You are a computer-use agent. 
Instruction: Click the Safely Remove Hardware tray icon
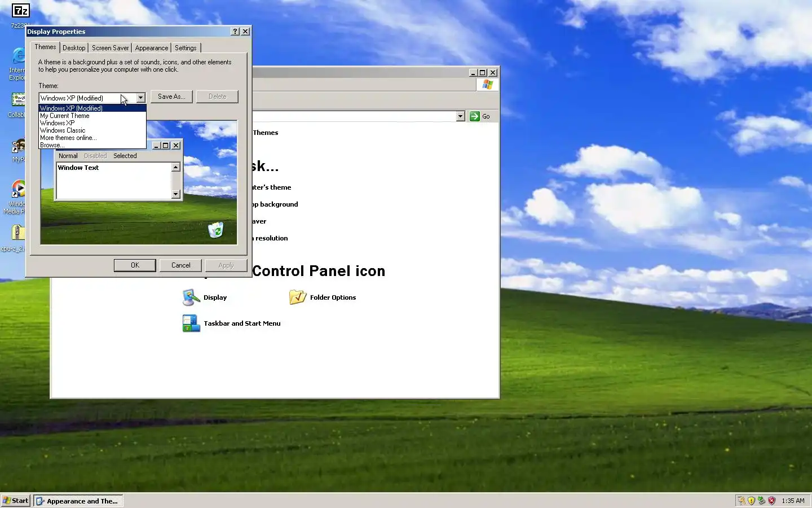point(761,501)
